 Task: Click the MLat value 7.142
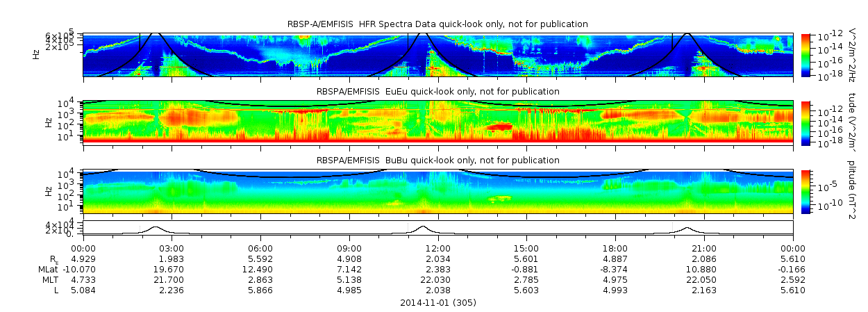[x=349, y=270]
